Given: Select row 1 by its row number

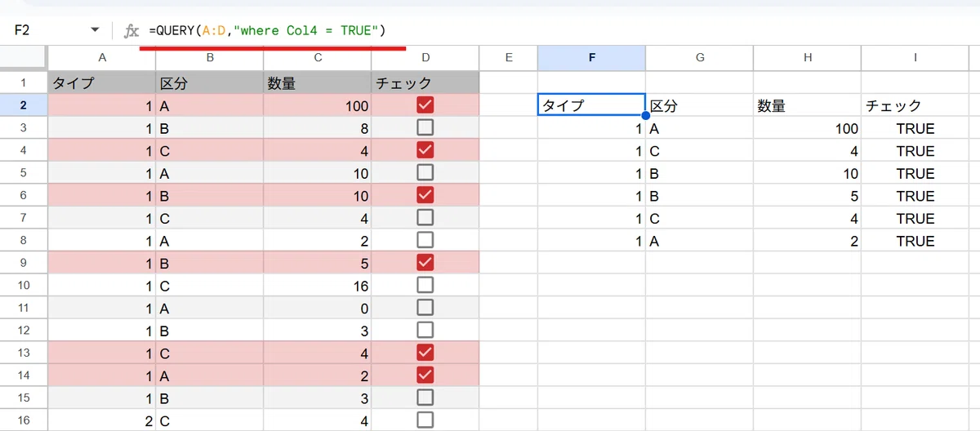Looking at the screenshot, I should tap(24, 82).
